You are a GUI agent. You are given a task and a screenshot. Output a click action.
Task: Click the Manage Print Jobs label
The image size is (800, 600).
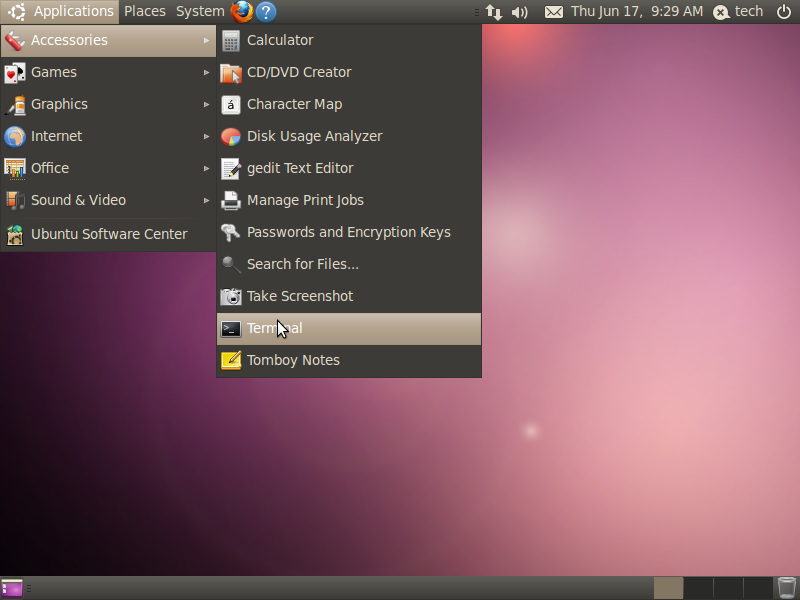[x=305, y=200]
